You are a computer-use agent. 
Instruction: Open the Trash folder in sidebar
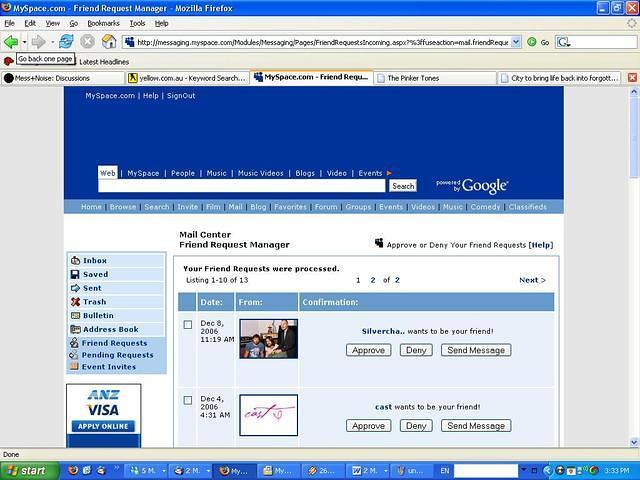pos(94,301)
